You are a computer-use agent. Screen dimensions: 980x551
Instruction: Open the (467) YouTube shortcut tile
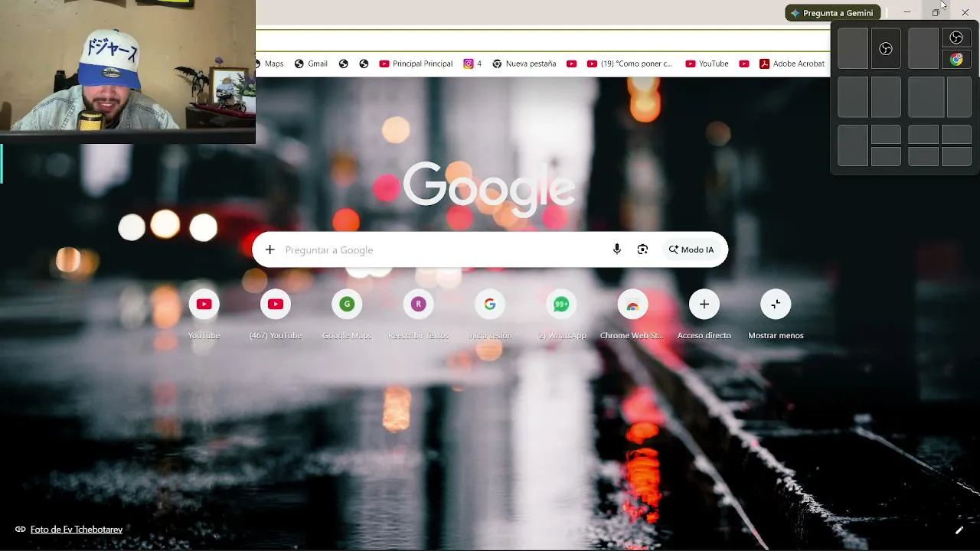[276, 314]
